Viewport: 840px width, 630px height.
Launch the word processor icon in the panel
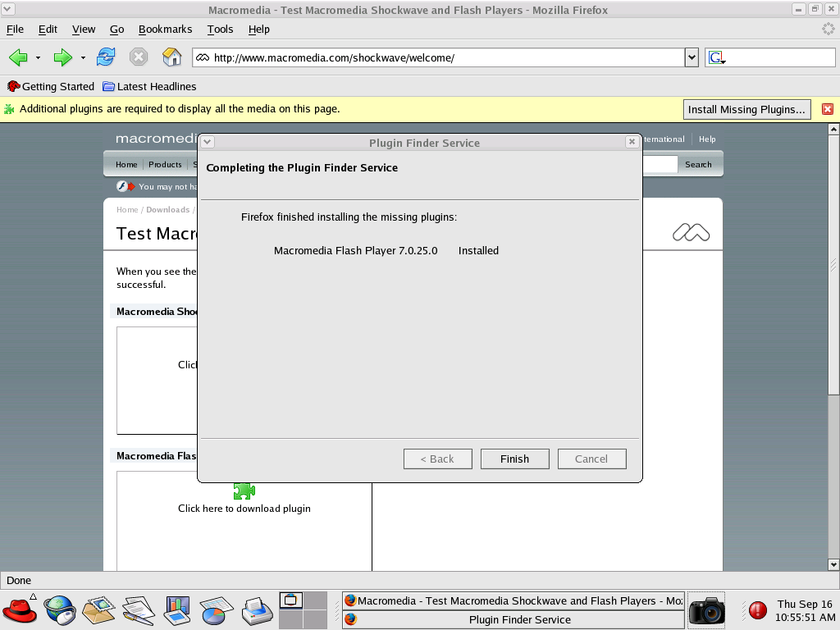138,610
